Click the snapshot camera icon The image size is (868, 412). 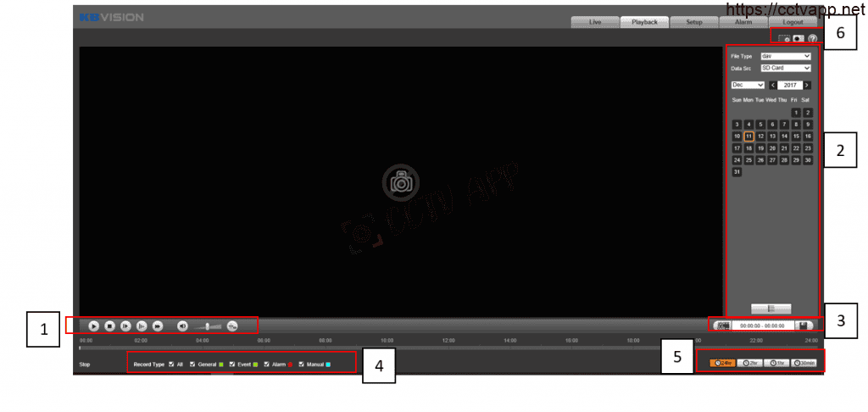pos(798,39)
